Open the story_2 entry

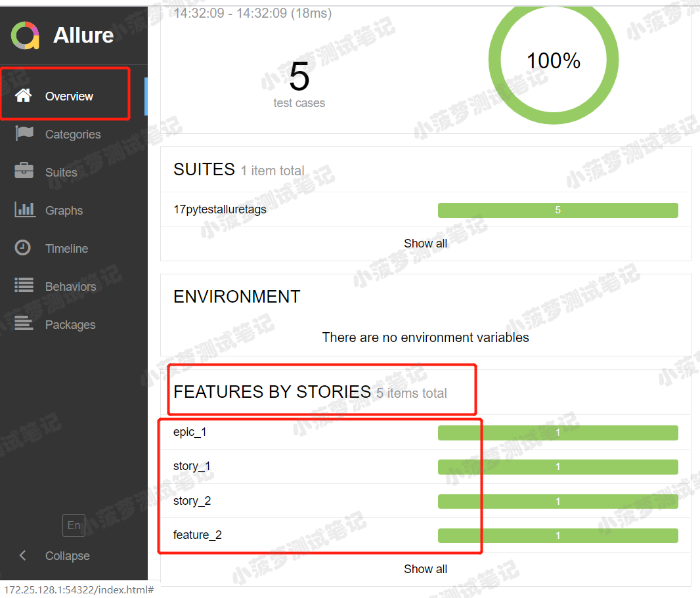pyautogui.click(x=192, y=500)
